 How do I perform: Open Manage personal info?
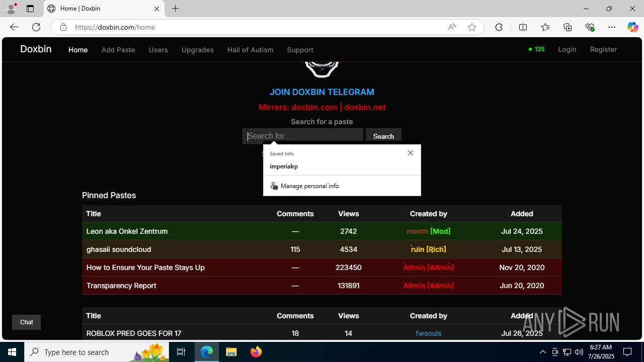[342, 186]
